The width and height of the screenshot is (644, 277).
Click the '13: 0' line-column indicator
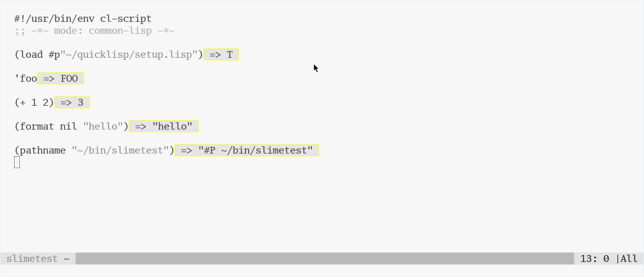point(595,259)
